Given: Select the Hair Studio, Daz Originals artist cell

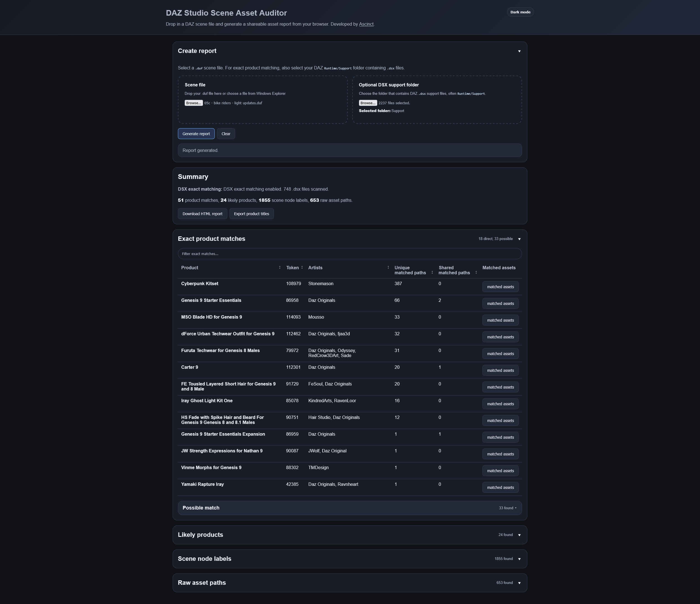Looking at the screenshot, I should pyautogui.click(x=334, y=417).
